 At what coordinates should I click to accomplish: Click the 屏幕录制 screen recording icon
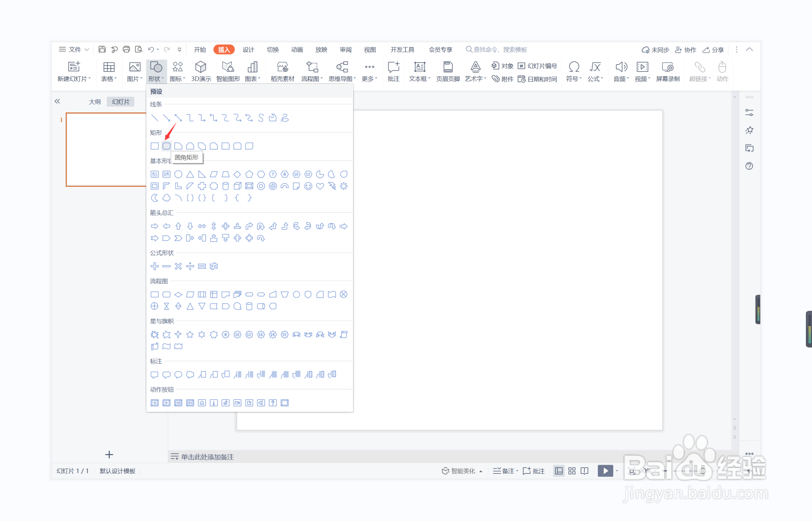668,71
